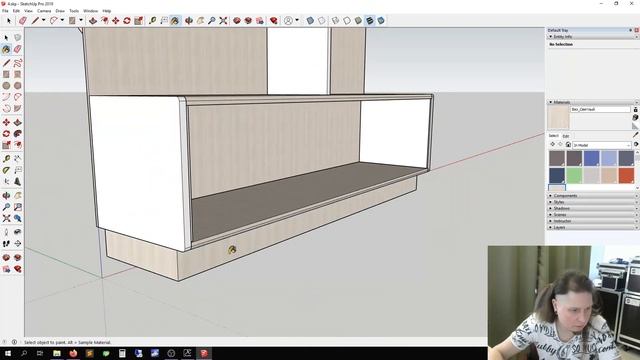Toggle Wireframe style in top toolbar
Screen dimensions: 640x360
point(335,20)
